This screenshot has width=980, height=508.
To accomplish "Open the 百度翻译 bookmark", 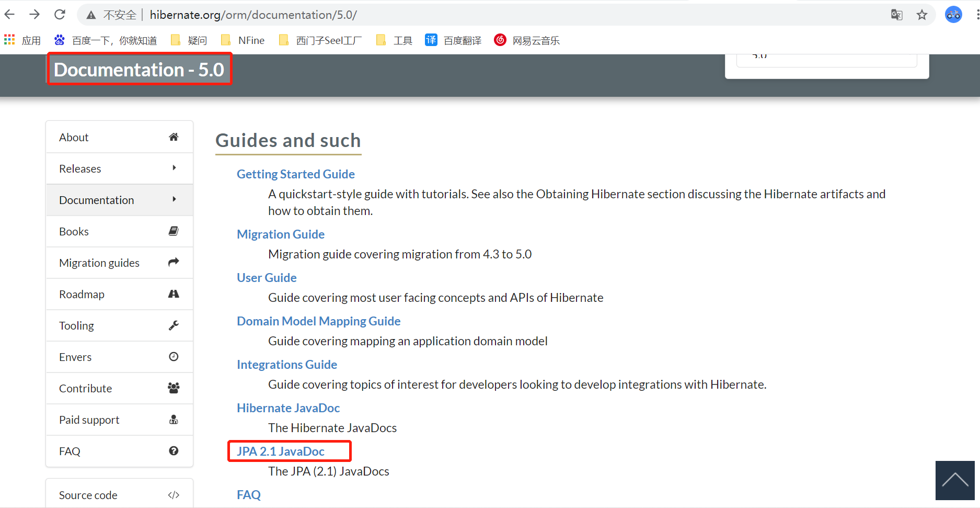I will (453, 40).
